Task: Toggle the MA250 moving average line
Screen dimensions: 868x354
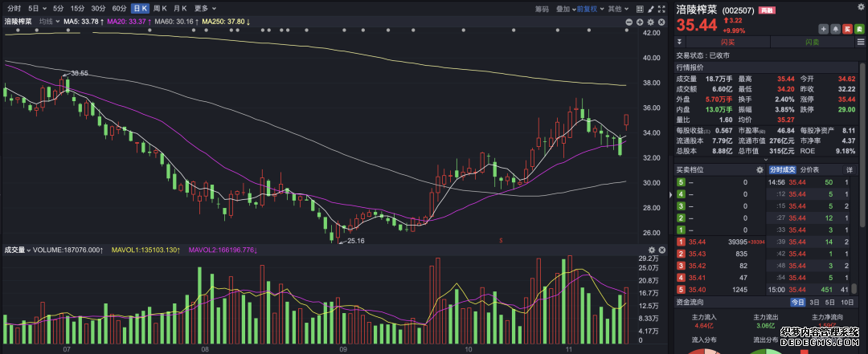Action: point(226,22)
